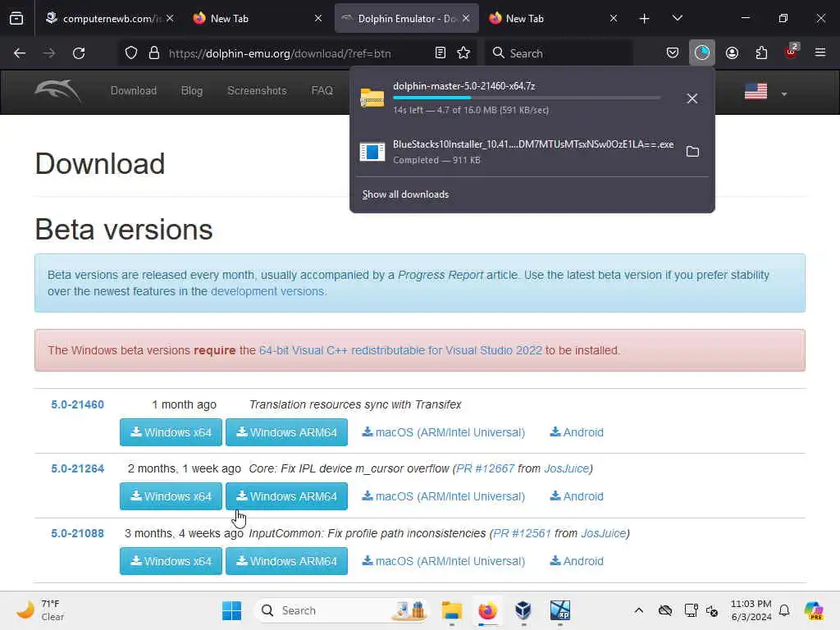Toggle the downloads panel toolbar button
This screenshot has width=840, height=630.
point(702,52)
